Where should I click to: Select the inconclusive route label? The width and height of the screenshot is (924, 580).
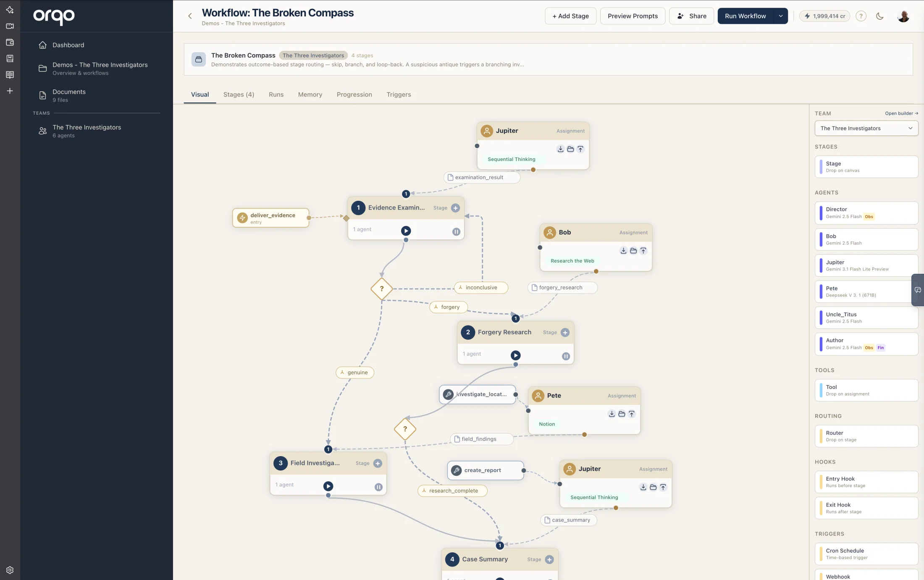(x=481, y=288)
